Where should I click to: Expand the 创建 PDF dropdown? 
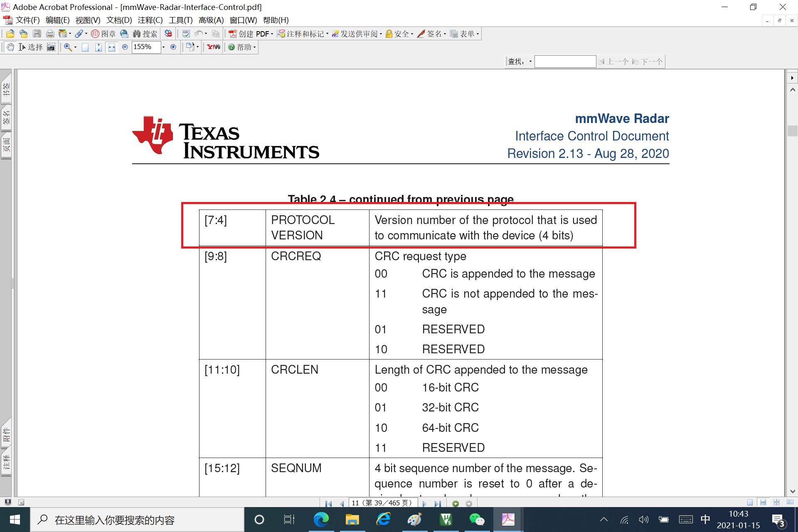point(272,34)
